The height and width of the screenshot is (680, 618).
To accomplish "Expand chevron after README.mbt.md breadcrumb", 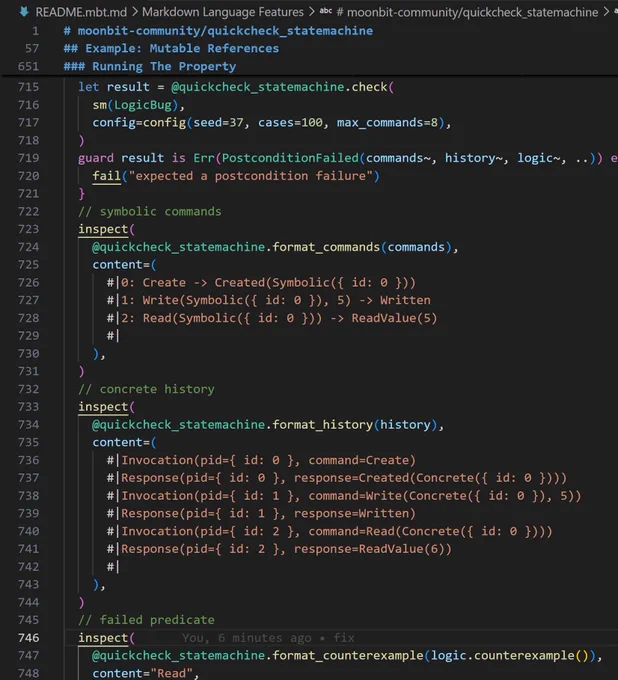I will coord(135,12).
